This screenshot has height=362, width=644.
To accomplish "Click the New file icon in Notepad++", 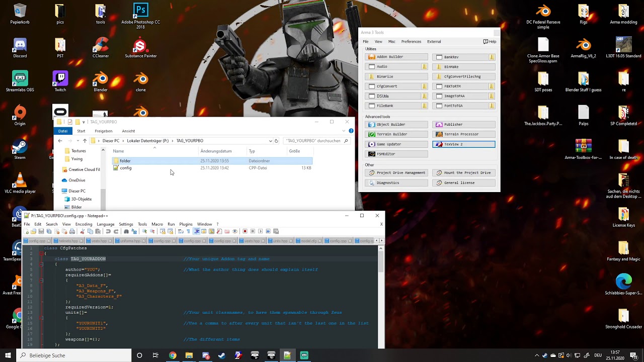I will 26,231.
